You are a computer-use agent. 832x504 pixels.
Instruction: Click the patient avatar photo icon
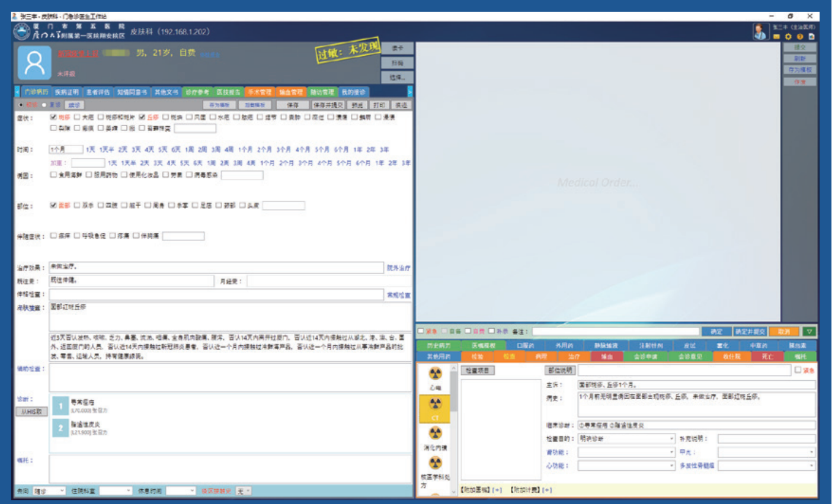(x=34, y=62)
